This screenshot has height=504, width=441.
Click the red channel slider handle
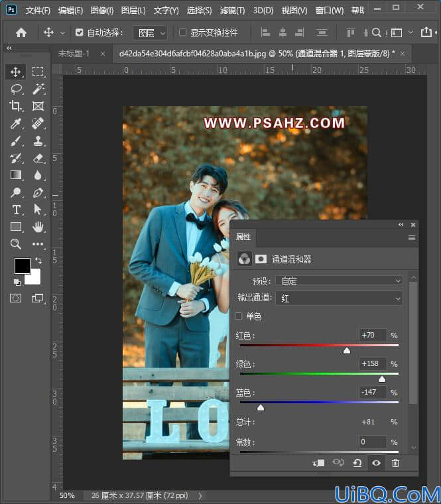coord(347,350)
